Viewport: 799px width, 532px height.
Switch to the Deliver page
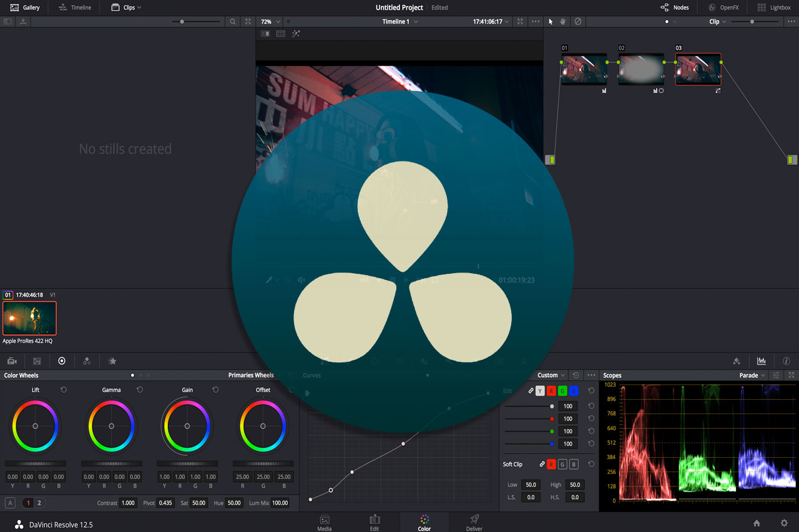474,523
